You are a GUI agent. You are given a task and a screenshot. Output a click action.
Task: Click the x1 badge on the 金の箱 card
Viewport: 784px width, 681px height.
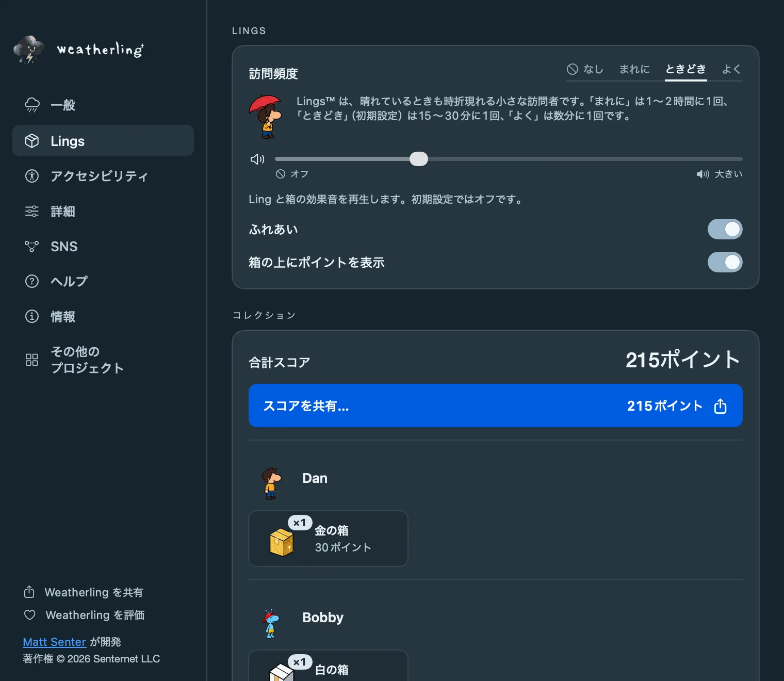(300, 523)
